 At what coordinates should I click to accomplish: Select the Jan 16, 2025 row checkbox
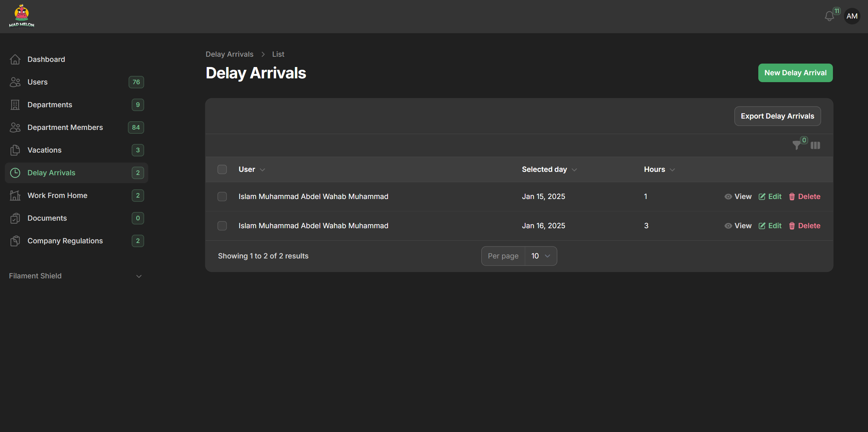click(x=222, y=226)
